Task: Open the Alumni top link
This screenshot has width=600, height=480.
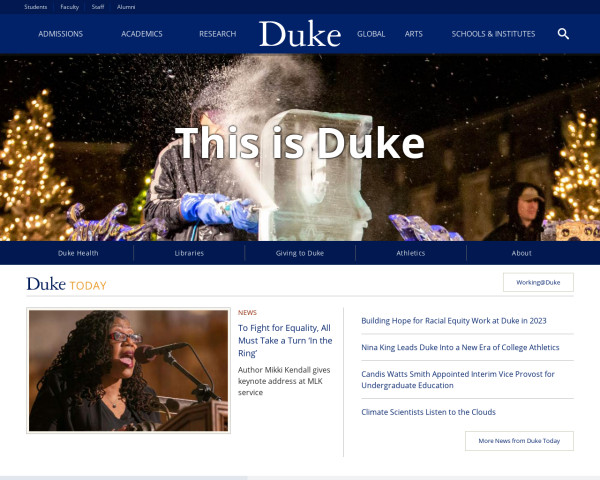Action: click(126, 7)
